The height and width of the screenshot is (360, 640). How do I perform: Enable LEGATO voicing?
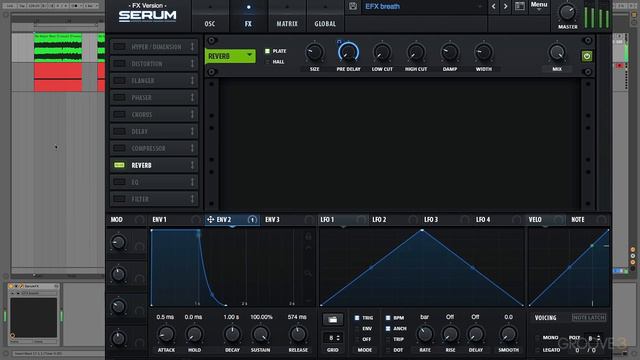click(538, 350)
